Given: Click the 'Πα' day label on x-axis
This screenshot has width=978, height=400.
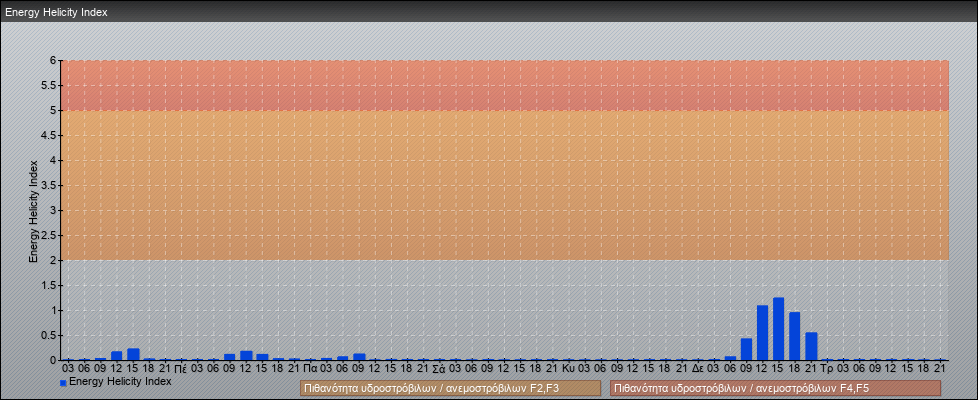Looking at the screenshot, I should pyautogui.click(x=310, y=368).
